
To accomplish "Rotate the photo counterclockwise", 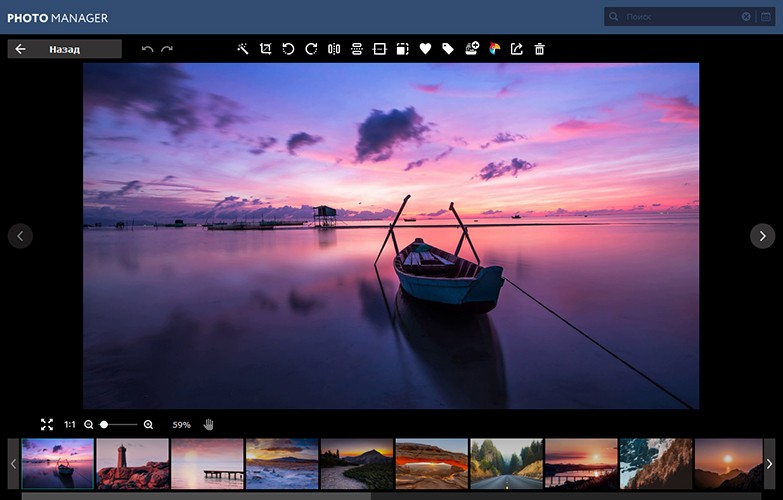I will tap(288, 48).
